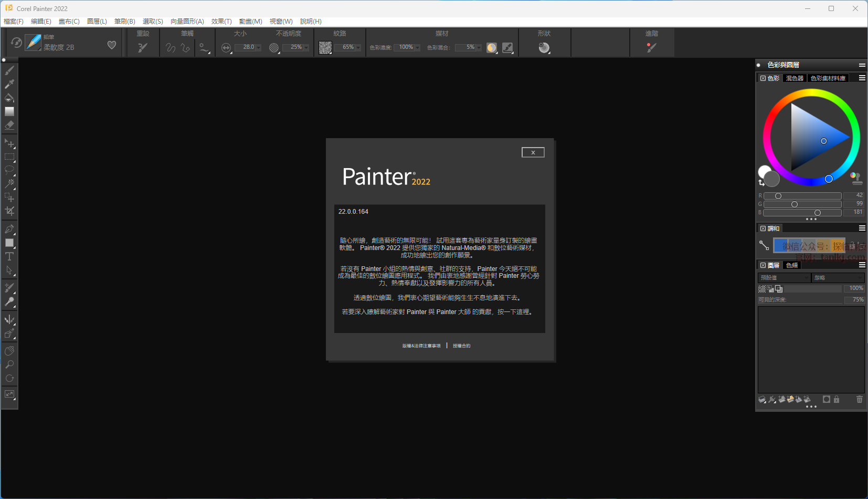
Task: Choose the Magnifier zoom tool
Action: coord(9,365)
